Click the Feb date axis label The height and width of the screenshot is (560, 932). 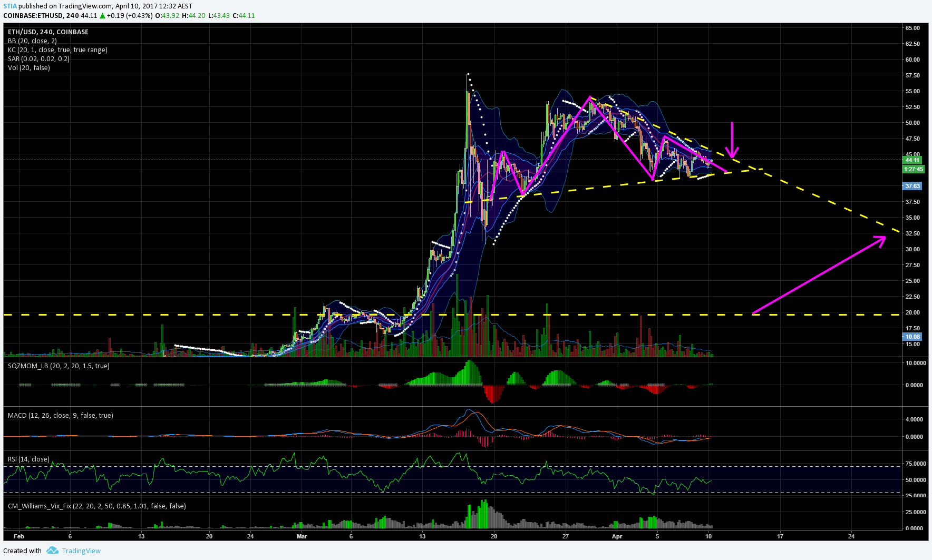(x=19, y=537)
